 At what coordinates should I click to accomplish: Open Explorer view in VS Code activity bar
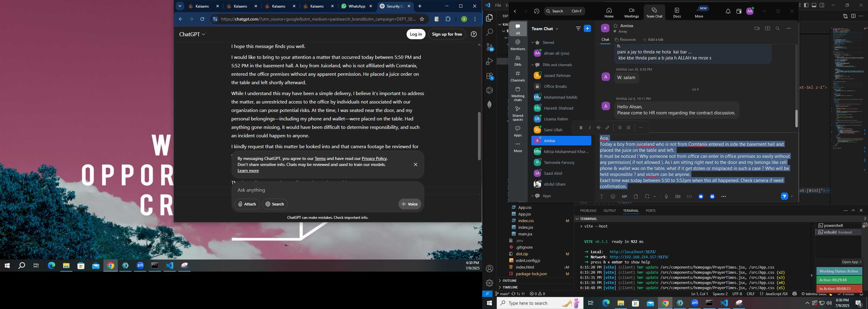click(x=489, y=18)
